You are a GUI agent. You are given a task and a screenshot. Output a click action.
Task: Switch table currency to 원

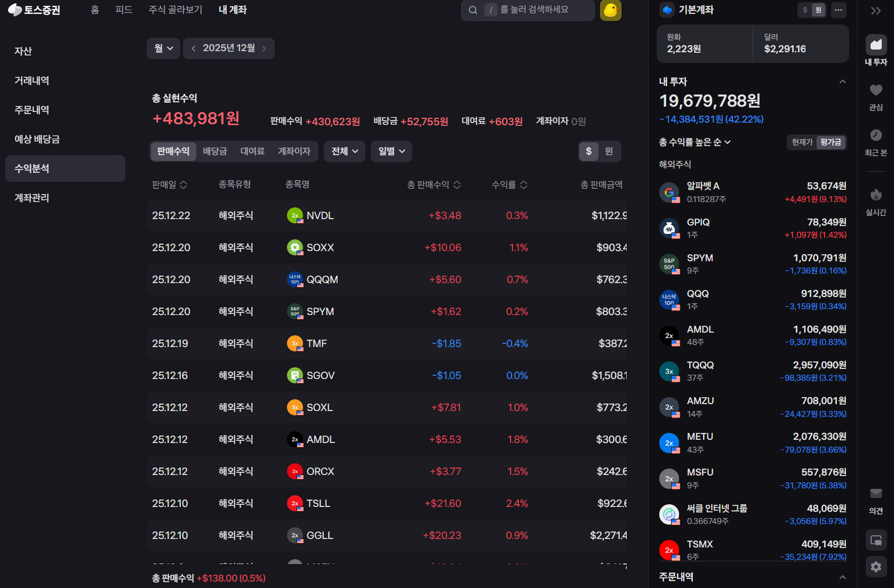pyautogui.click(x=609, y=151)
